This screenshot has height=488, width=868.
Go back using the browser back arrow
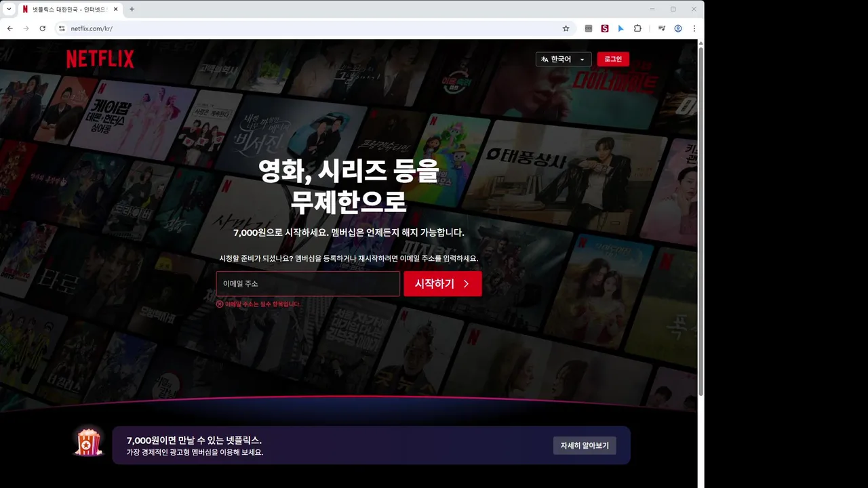[x=9, y=28]
